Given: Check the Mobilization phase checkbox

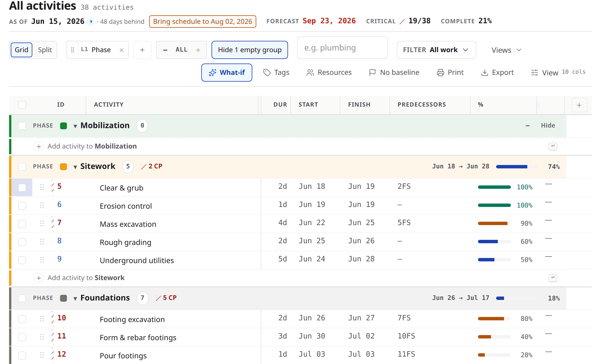Looking at the screenshot, I should click(22, 126).
